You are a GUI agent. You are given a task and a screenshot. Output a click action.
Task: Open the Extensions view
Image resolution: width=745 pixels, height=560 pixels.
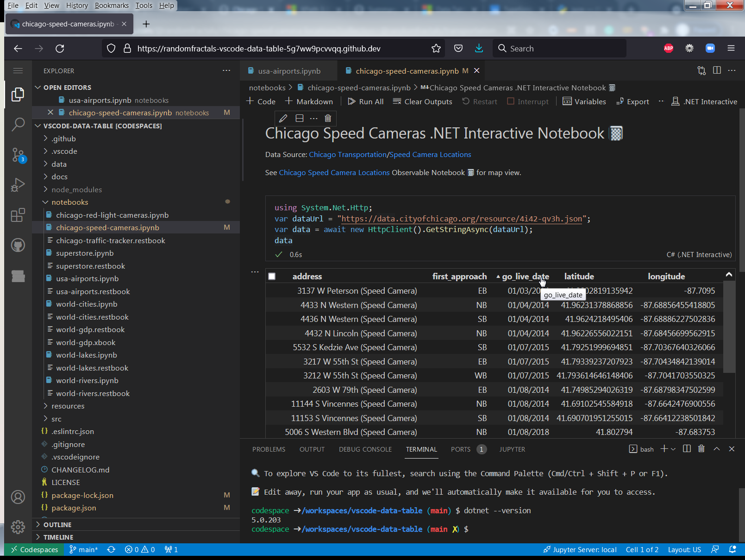coord(18,215)
